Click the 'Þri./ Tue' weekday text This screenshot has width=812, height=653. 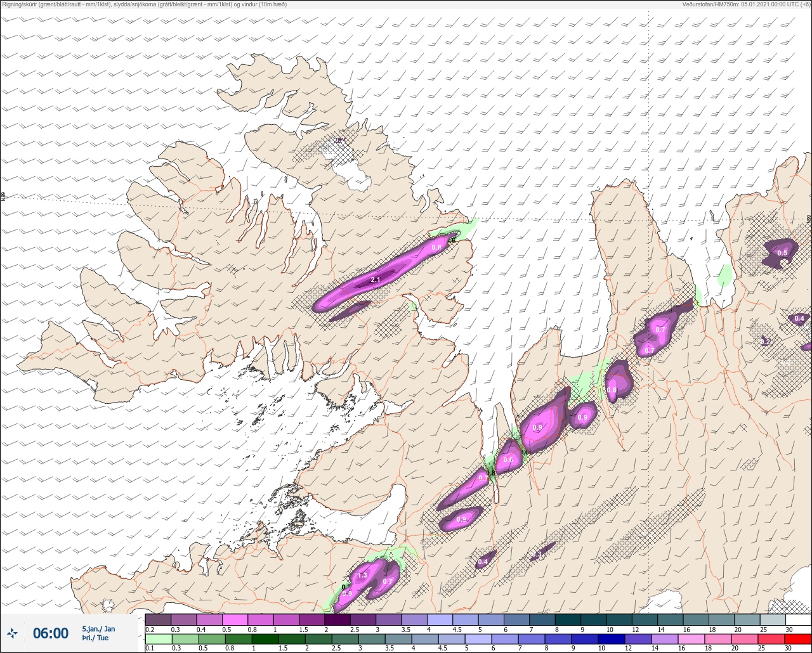coord(95,638)
